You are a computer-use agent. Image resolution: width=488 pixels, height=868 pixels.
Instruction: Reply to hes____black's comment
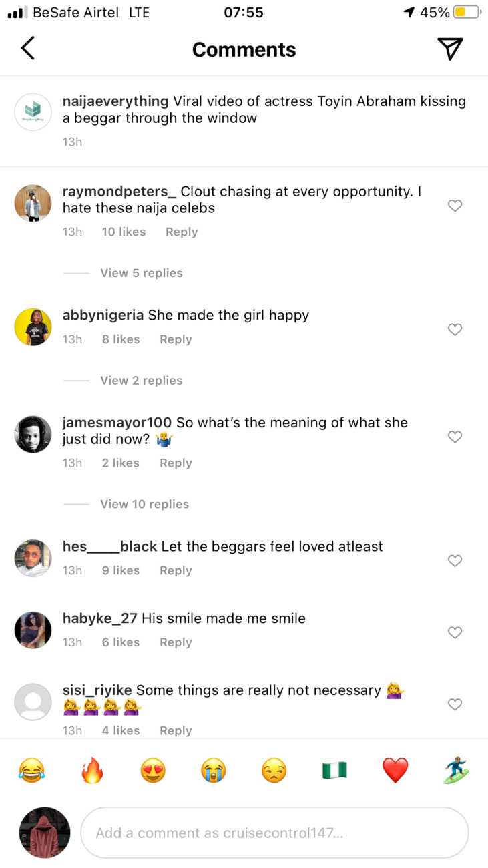pyautogui.click(x=176, y=571)
